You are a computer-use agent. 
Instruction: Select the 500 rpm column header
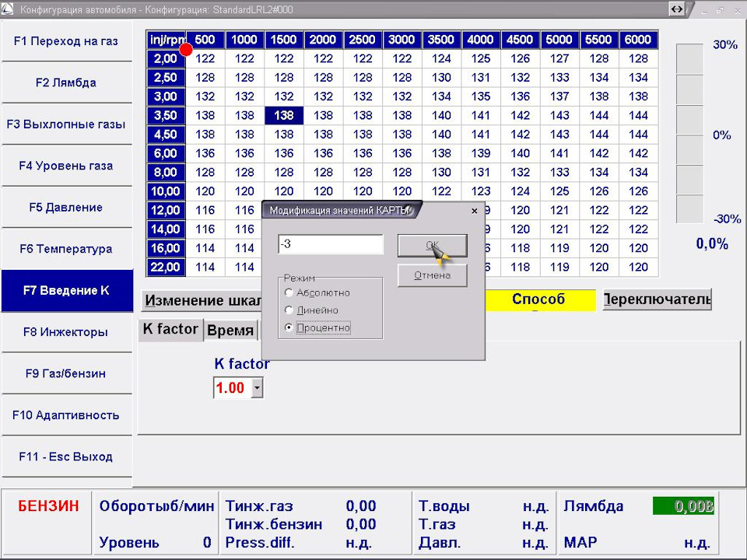tap(205, 40)
